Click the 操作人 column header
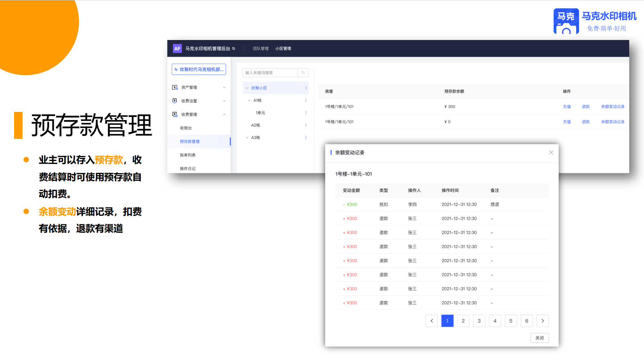This screenshot has height=362, width=644. pyautogui.click(x=414, y=191)
